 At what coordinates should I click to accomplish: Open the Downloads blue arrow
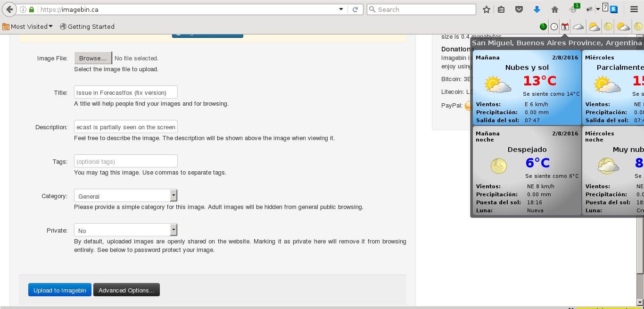coord(537,9)
